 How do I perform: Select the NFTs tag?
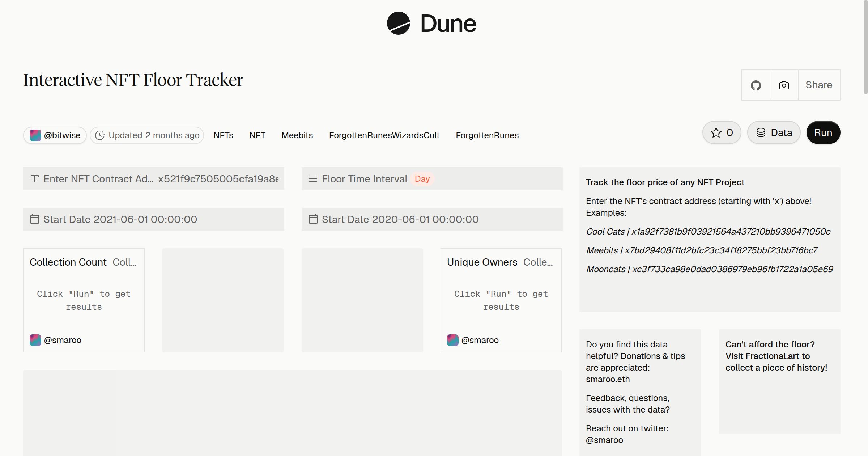tap(223, 135)
